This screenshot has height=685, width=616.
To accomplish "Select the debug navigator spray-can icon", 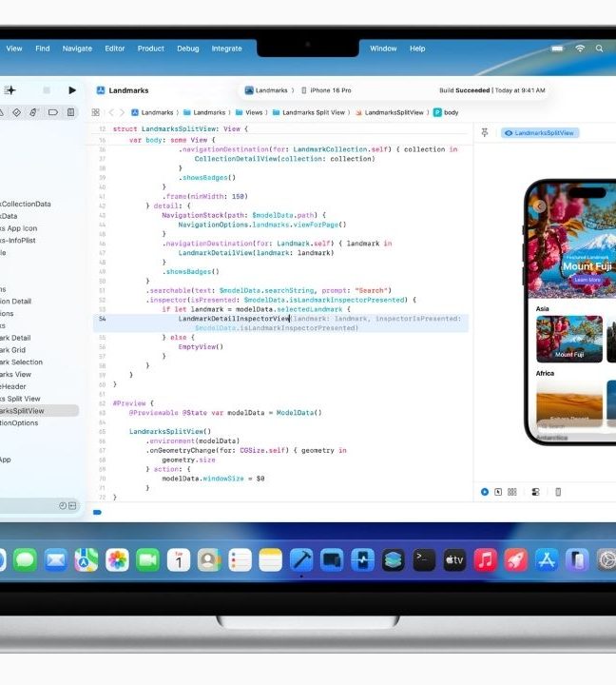I will coord(34,112).
